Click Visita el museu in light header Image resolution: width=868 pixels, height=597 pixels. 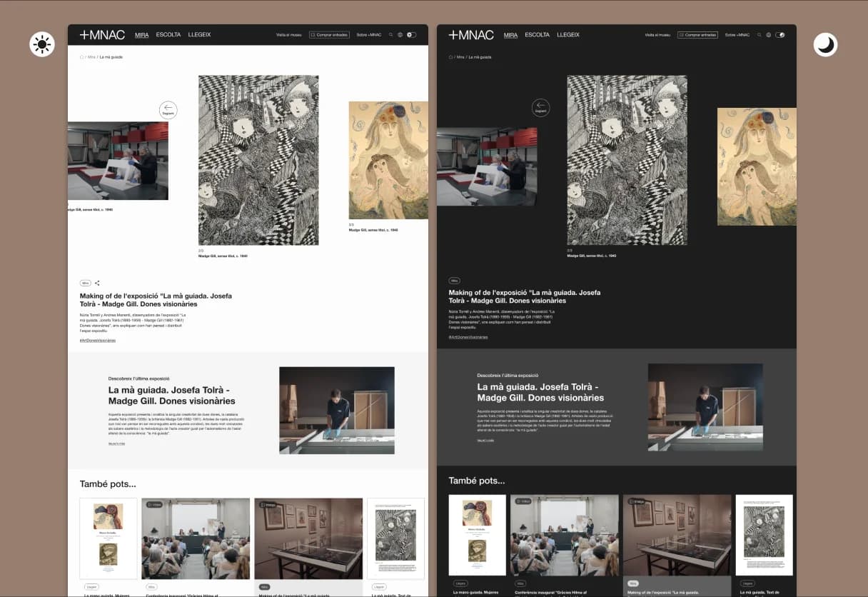tap(289, 35)
